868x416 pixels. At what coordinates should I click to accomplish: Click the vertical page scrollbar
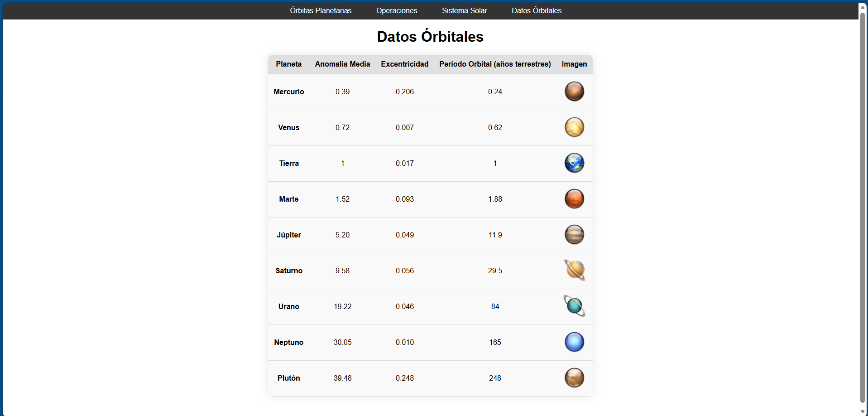[863, 208]
